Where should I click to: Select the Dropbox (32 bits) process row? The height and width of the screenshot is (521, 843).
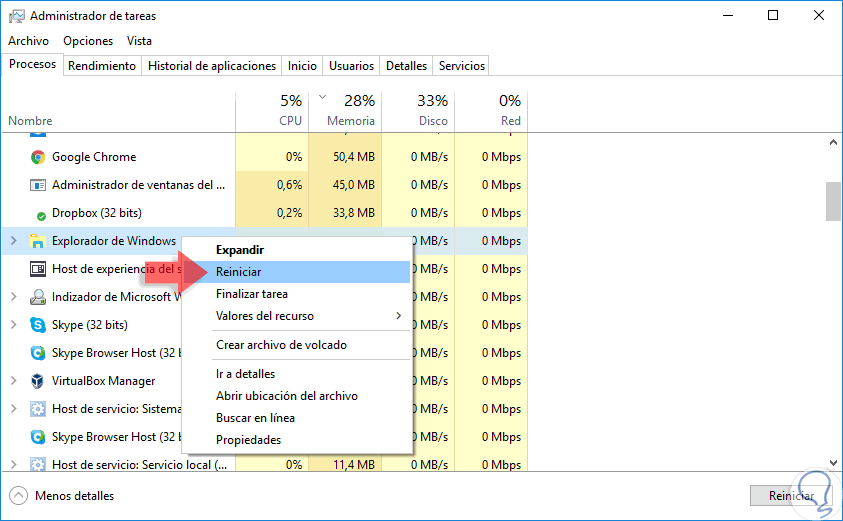click(265, 213)
